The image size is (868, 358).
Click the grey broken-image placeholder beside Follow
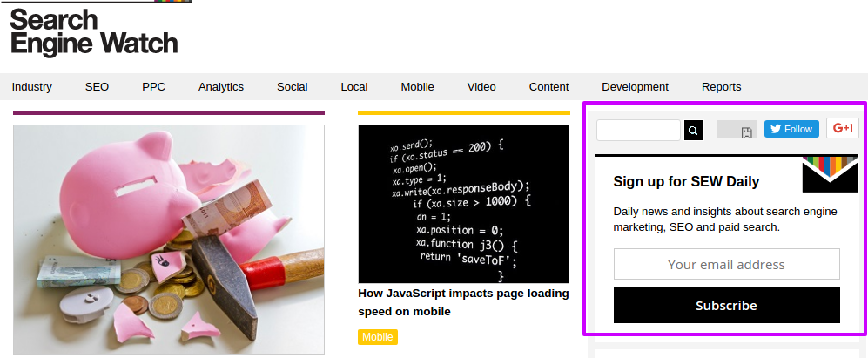737,129
